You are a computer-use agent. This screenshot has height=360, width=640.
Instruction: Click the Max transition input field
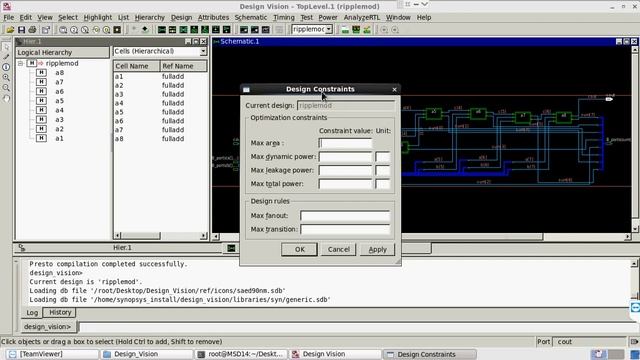[x=345, y=229]
